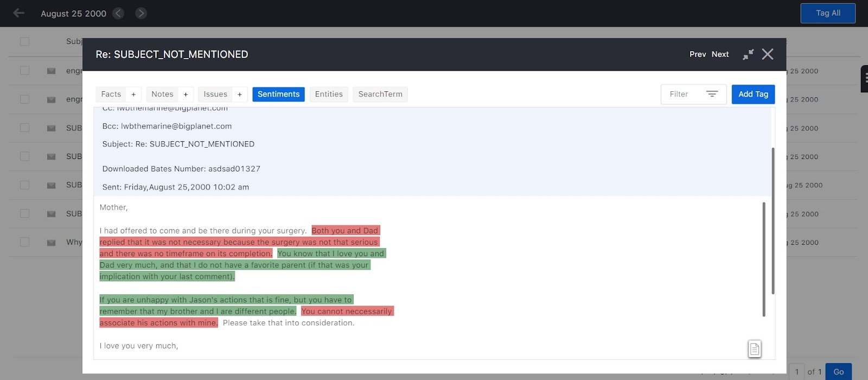
Task: Switch to the Entities tab
Action: coord(329,94)
